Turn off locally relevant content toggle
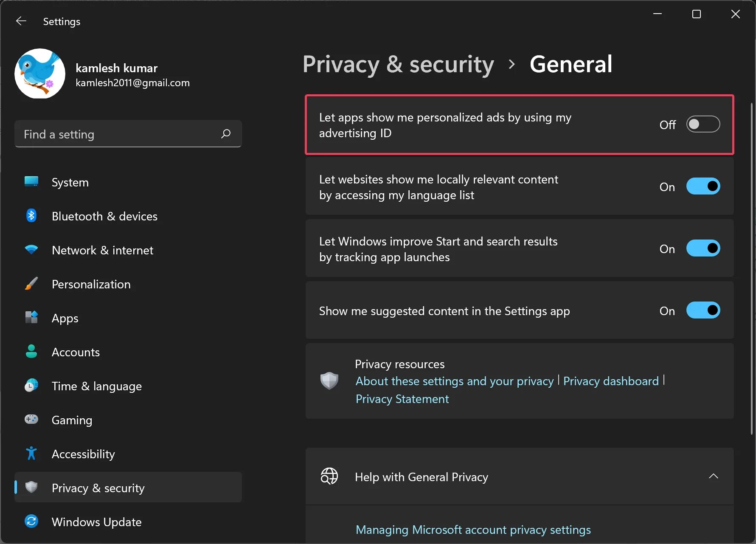Screen dimensions: 756x544 [703, 186]
